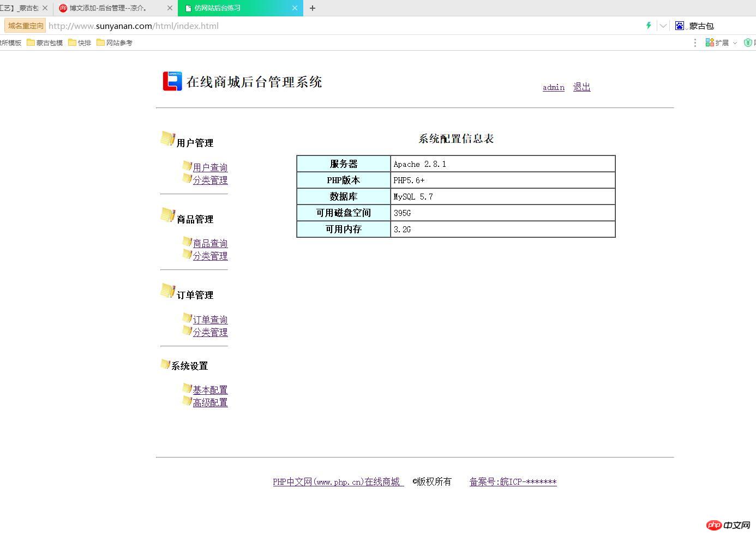Image resolution: width=756 pixels, height=536 pixels.
Task: Click the 蒙古包模 bookmark folder
Action: pos(45,43)
